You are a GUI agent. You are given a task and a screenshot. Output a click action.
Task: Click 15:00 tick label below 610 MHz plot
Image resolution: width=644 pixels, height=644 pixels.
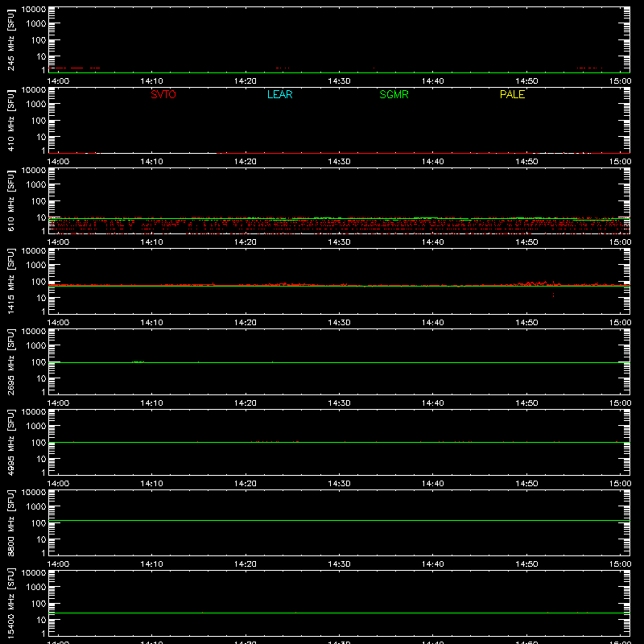click(620, 242)
